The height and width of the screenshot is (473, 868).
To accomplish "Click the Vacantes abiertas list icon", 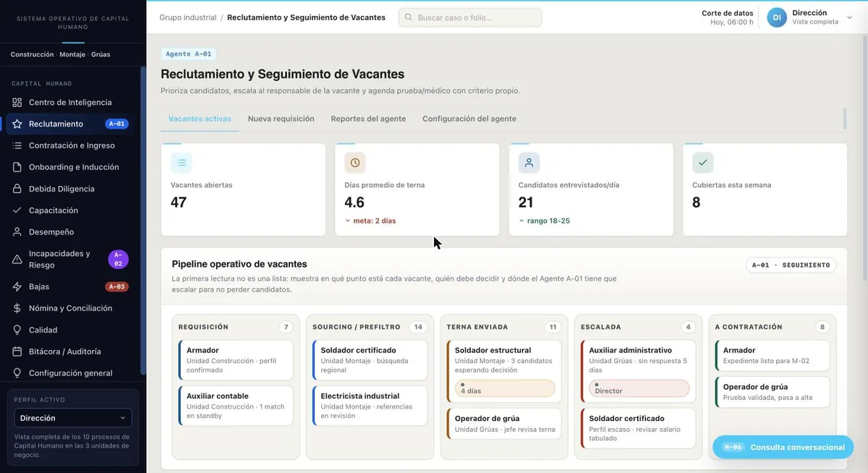I will click(x=182, y=163).
